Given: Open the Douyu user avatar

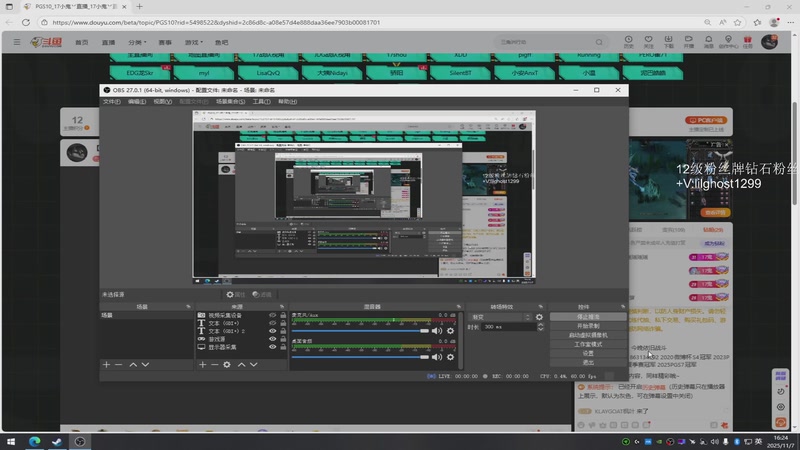Looking at the screenshot, I should pyautogui.click(x=769, y=42).
